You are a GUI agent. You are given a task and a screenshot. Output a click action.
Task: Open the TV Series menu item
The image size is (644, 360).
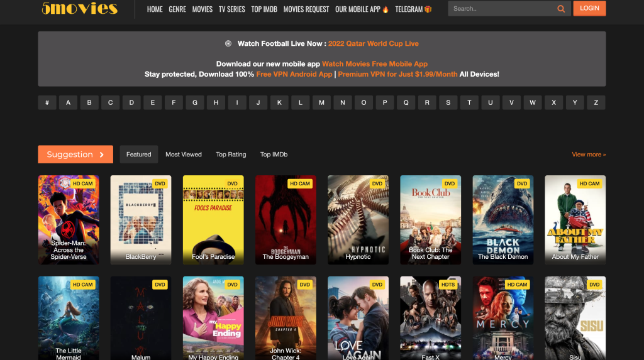[231, 9]
